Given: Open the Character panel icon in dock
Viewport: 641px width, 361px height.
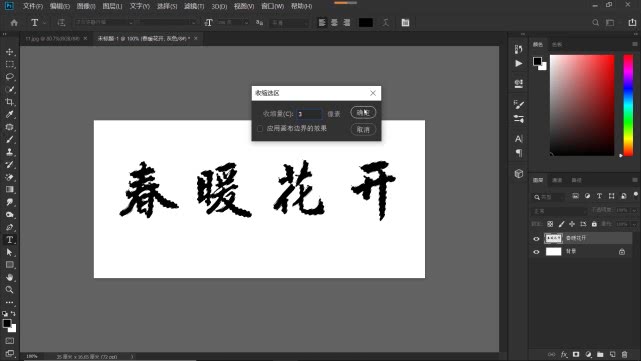Looking at the screenshot, I should coord(519,139).
